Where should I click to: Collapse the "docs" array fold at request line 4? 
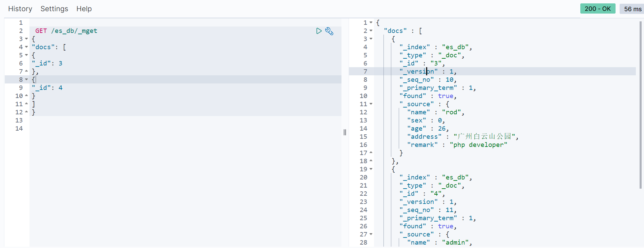click(26, 47)
